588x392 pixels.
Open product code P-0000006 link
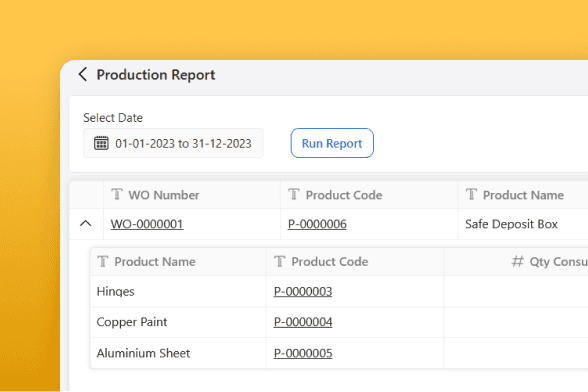pos(317,224)
